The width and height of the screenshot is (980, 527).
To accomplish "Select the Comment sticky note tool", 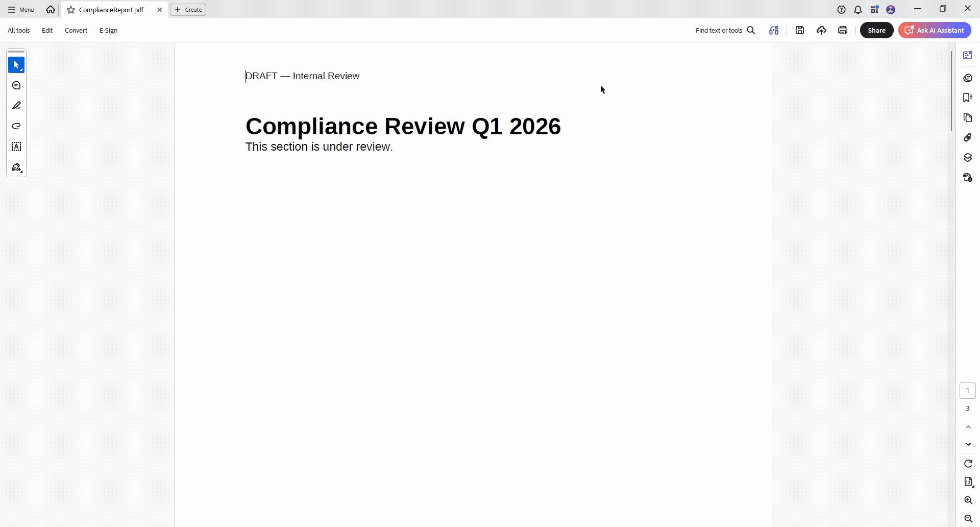I will (16, 85).
